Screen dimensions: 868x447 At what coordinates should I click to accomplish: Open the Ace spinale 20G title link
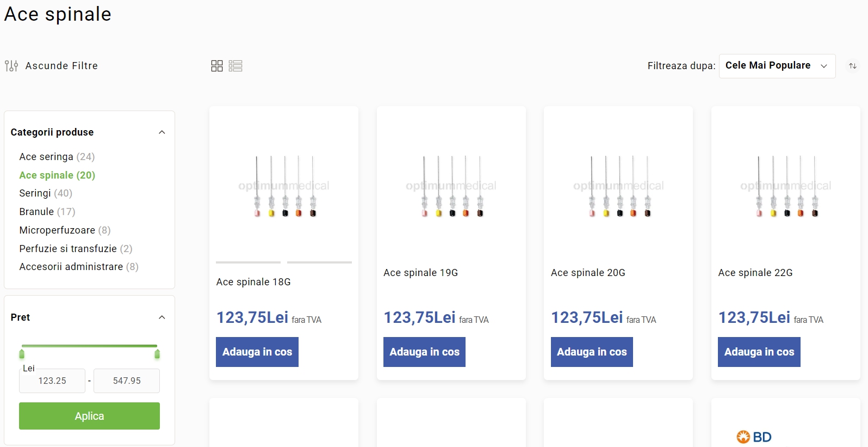click(x=588, y=273)
